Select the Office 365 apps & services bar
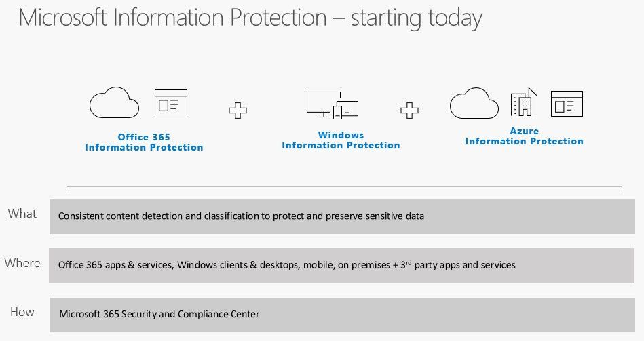This screenshot has height=341, width=644. tap(341, 265)
